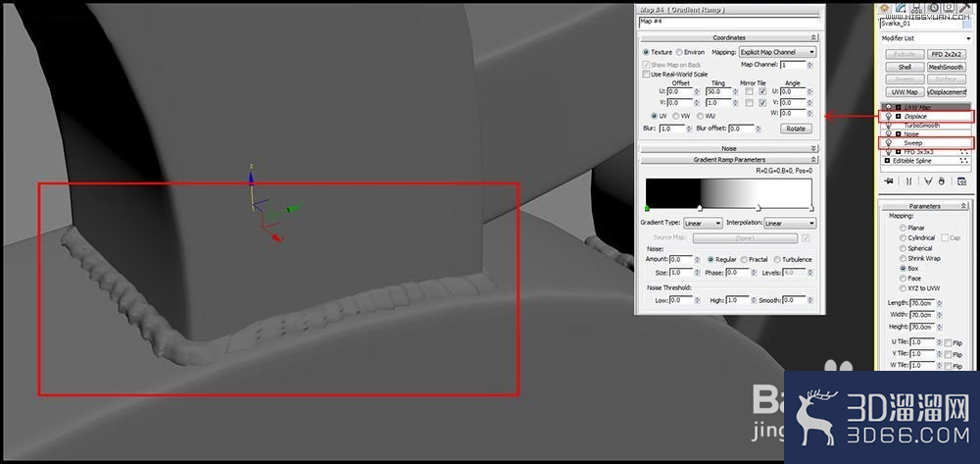Open the Interpolation dropdown
Image resolution: width=980 pixels, height=464 pixels.
pyautogui.click(x=789, y=224)
